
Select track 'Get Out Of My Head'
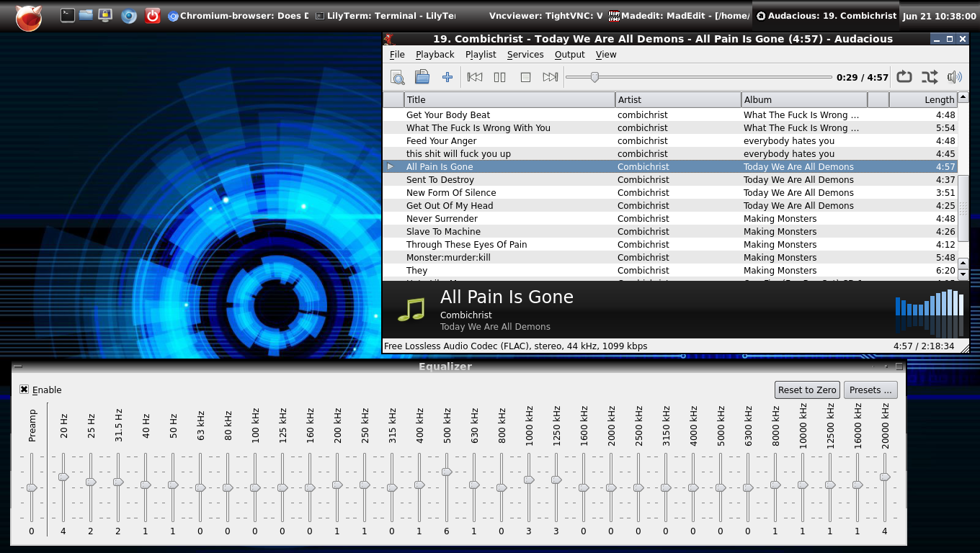click(x=669, y=206)
